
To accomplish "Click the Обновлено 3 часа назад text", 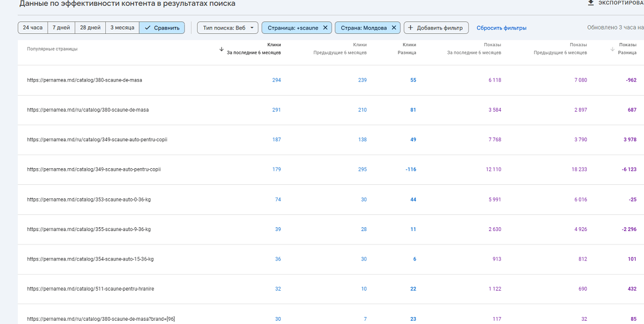I will (616, 28).
